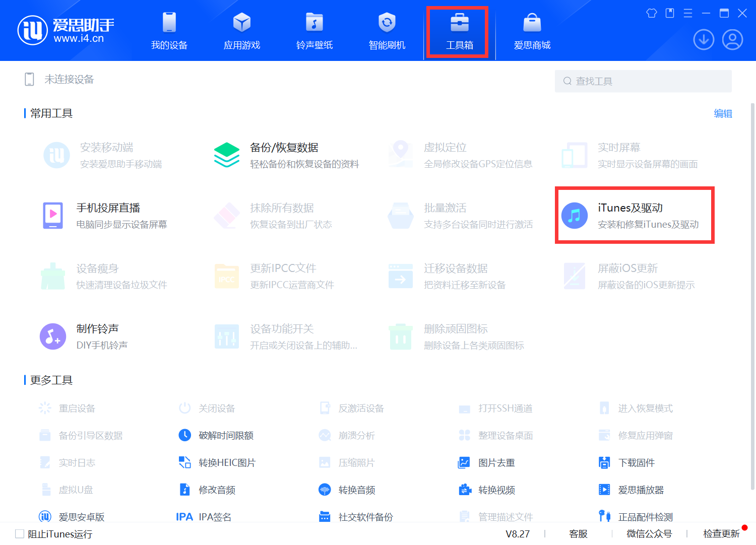The height and width of the screenshot is (545, 756).
Task: Launch 修改音频 tool
Action: pos(207,490)
